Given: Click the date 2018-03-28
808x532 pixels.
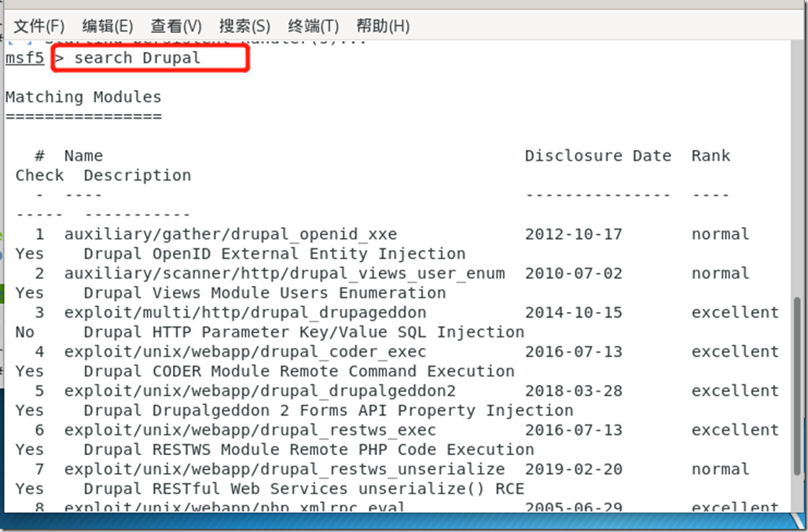Looking at the screenshot, I should [574, 391].
